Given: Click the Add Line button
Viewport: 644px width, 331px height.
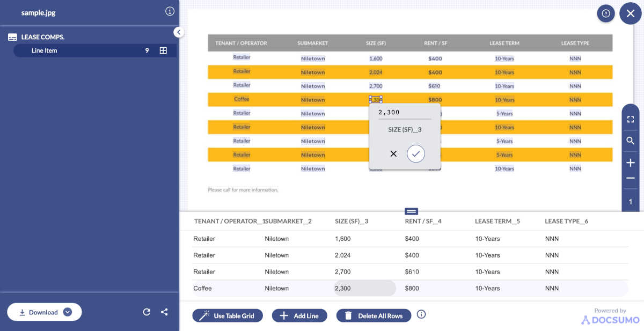Looking at the screenshot, I should click(299, 315).
